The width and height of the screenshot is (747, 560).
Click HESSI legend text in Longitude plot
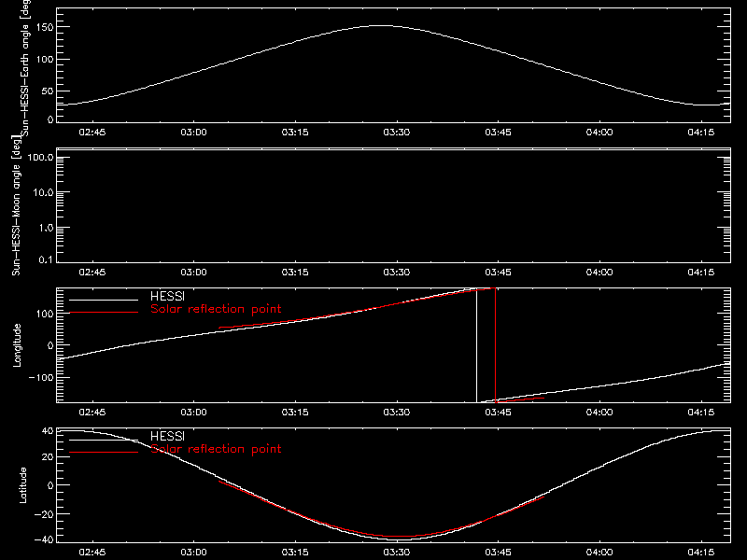[167, 296]
